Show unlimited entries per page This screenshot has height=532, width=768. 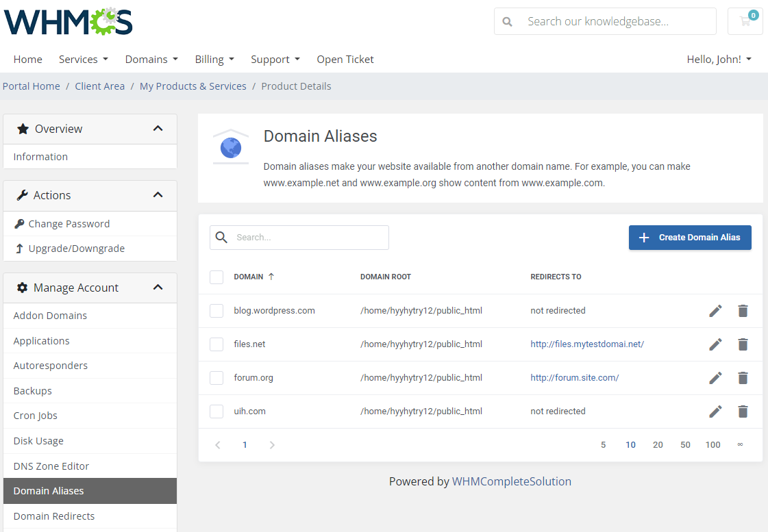point(740,444)
